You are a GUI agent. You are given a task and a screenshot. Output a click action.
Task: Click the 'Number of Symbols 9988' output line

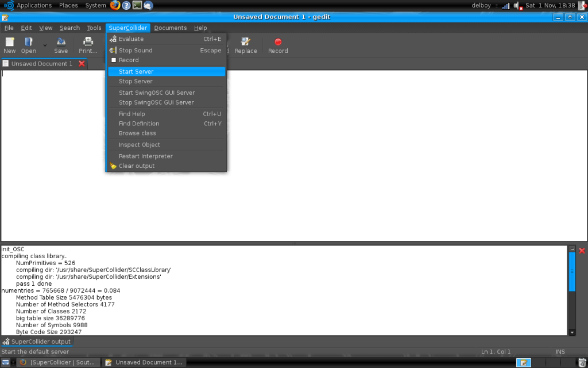click(52, 325)
